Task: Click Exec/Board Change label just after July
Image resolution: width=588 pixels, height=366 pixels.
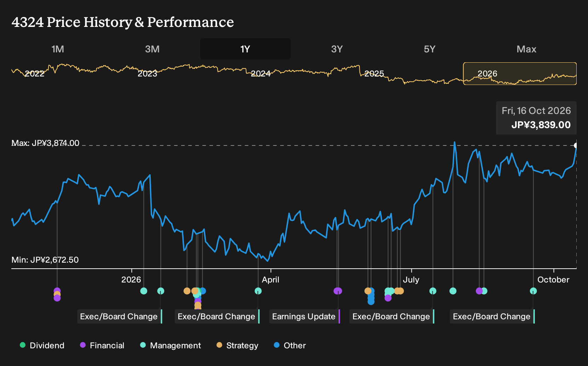Action: [392, 316]
